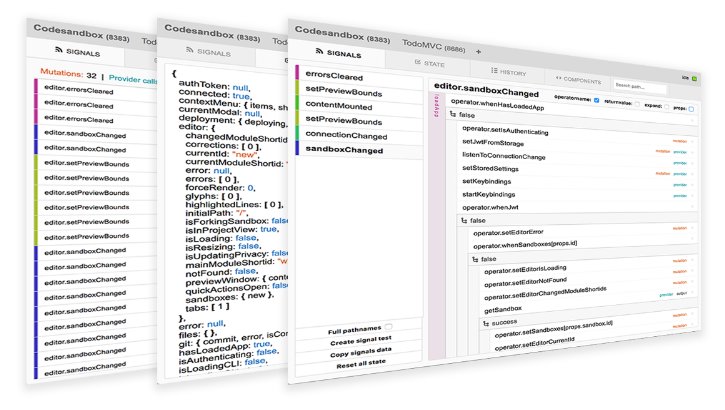Enable the expand checkbox
Image resolution: width=725 pixels, height=410 pixels.
click(x=666, y=107)
